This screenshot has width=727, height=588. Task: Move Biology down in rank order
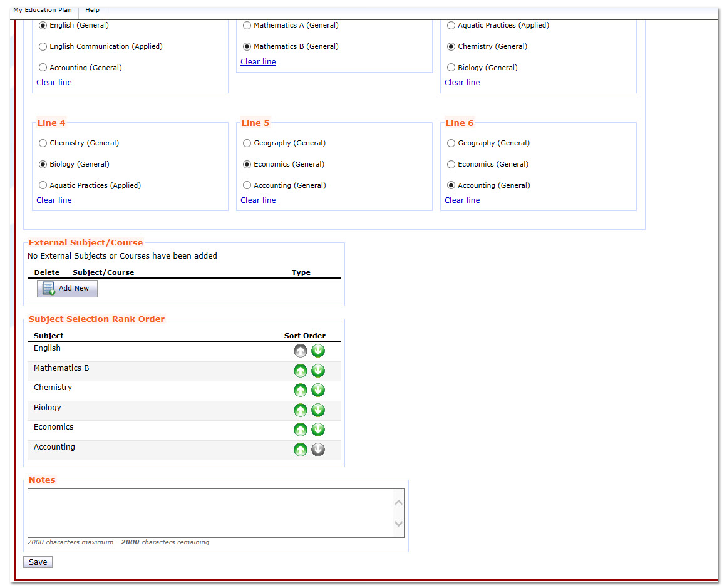pyautogui.click(x=318, y=410)
